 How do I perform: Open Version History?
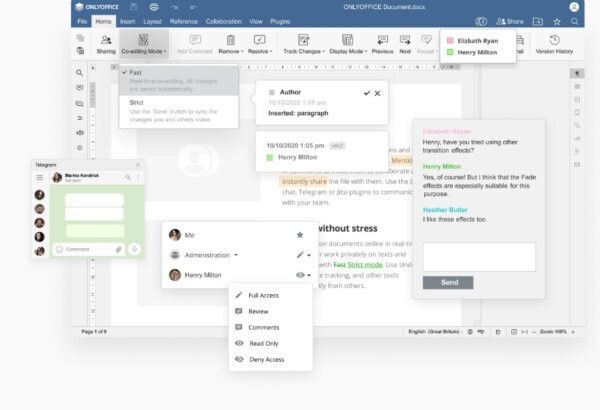point(554,44)
